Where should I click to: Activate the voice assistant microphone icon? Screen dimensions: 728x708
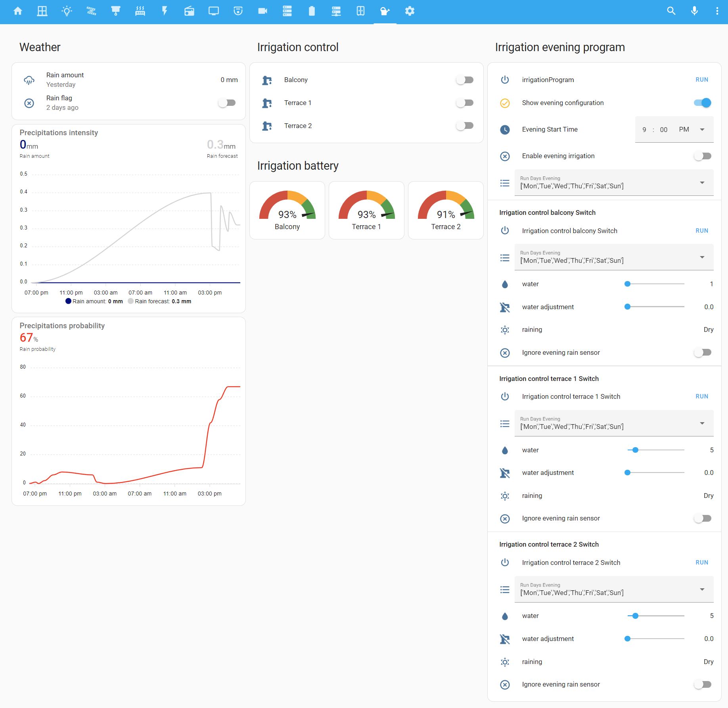pyautogui.click(x=694, y=11)
